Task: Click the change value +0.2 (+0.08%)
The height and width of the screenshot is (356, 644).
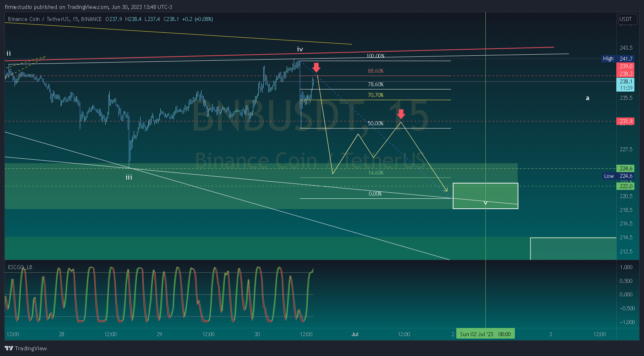Action: (197, 19)
